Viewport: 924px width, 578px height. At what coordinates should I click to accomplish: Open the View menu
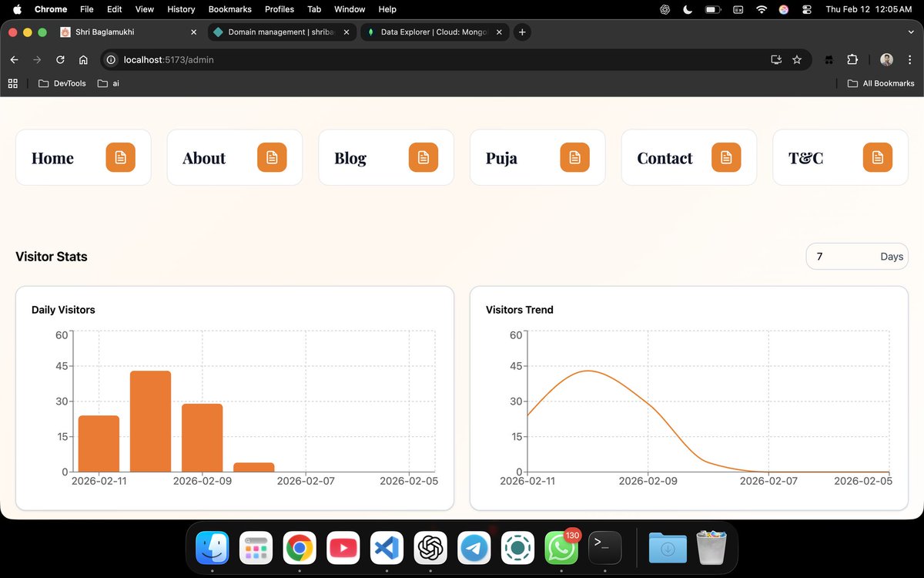coord(144,9)
